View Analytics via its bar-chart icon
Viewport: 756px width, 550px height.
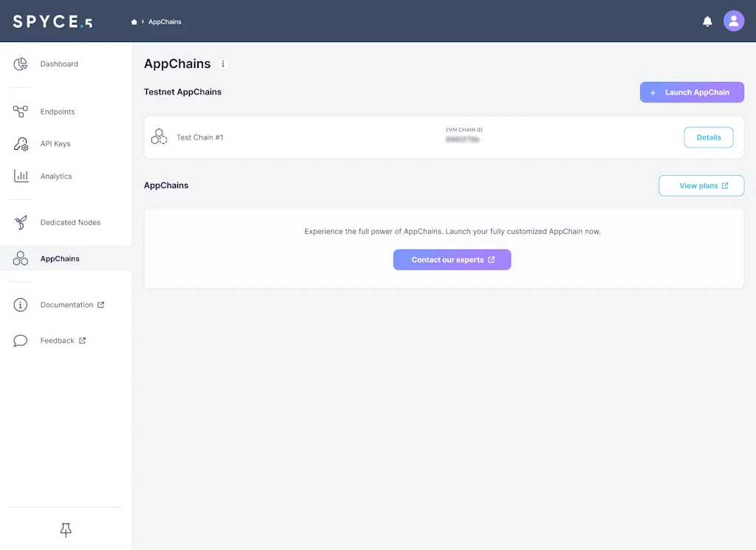click(20, 176)
